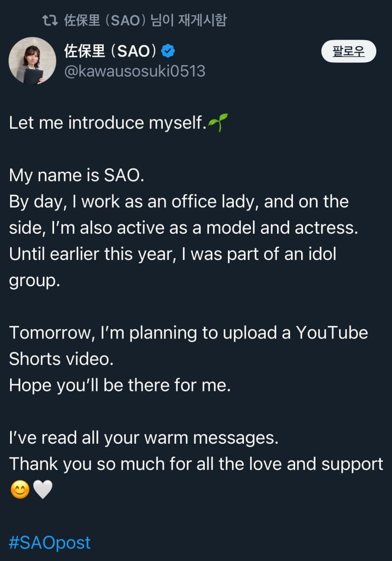Click the seedling emoji after 'myself.'
The width and height of the screenshot is (392, 561).
point(218,124)
